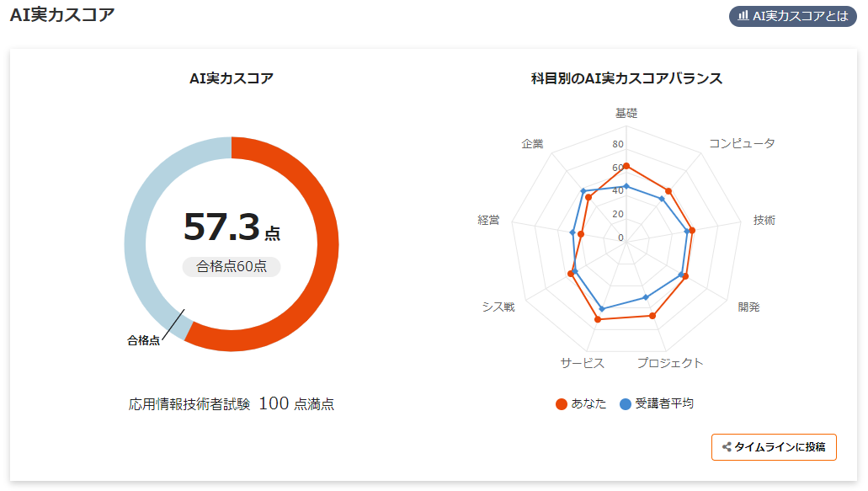
Task: Click the bar chart icon beside AI実力スコアとは
Action: point(743,15)
